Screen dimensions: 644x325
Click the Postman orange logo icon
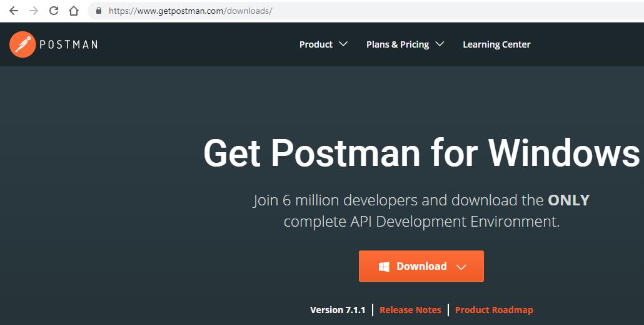coord(22,44)
